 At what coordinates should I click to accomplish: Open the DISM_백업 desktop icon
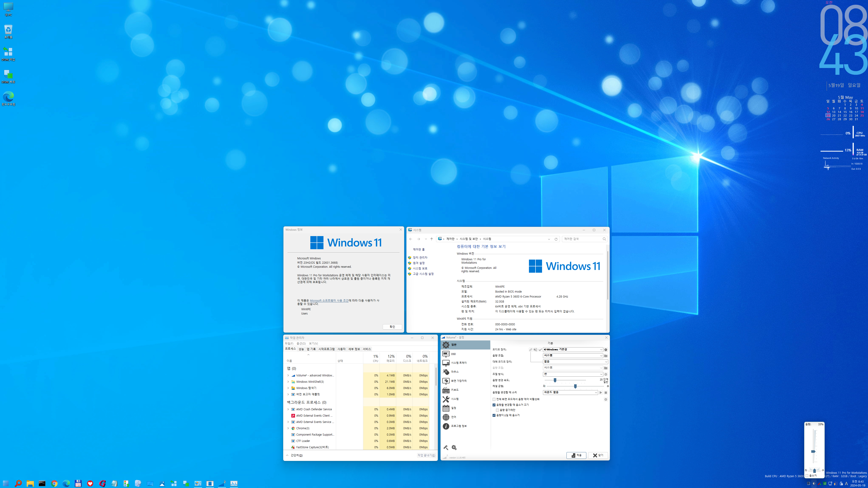pyautogui.click(x=8, y=54)
